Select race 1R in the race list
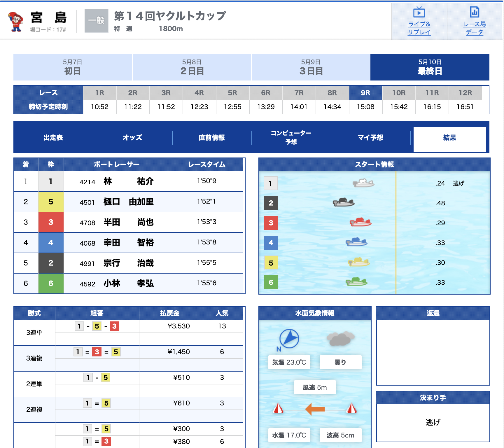The width and height of the screenshot is (504, 448). pyautogui.click(x=99, y=93)
